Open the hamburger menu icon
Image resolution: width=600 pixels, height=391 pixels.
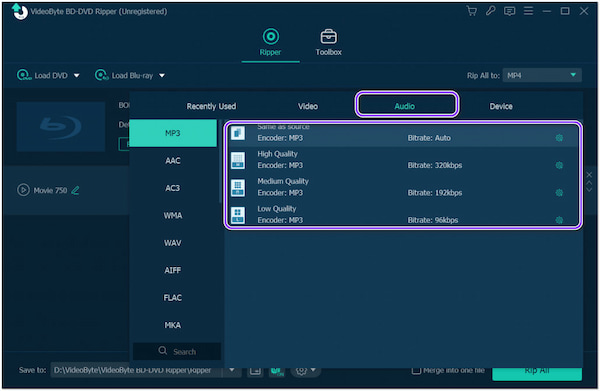[528, 11]
